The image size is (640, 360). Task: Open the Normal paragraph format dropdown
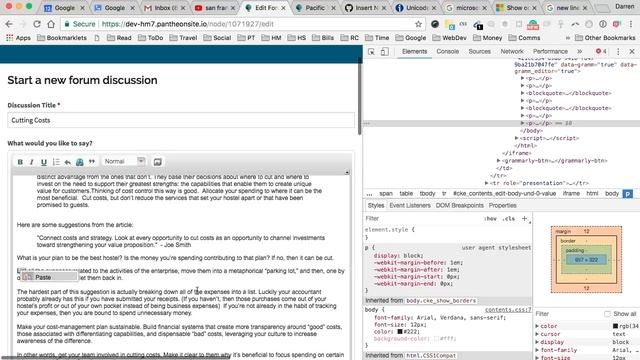click(124, 162)
